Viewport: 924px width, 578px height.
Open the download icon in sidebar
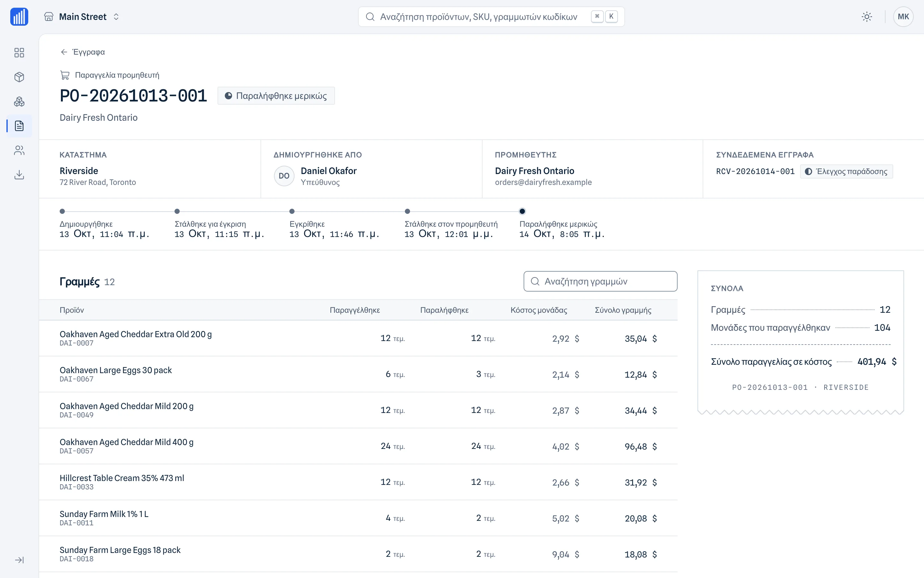coord(19,175)
